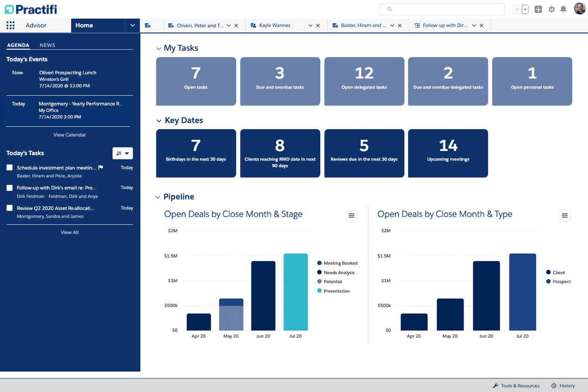Open Salesforce Setup gear icon
The image size is (588, 392).
pyautogui.click(x=552, y=9)
